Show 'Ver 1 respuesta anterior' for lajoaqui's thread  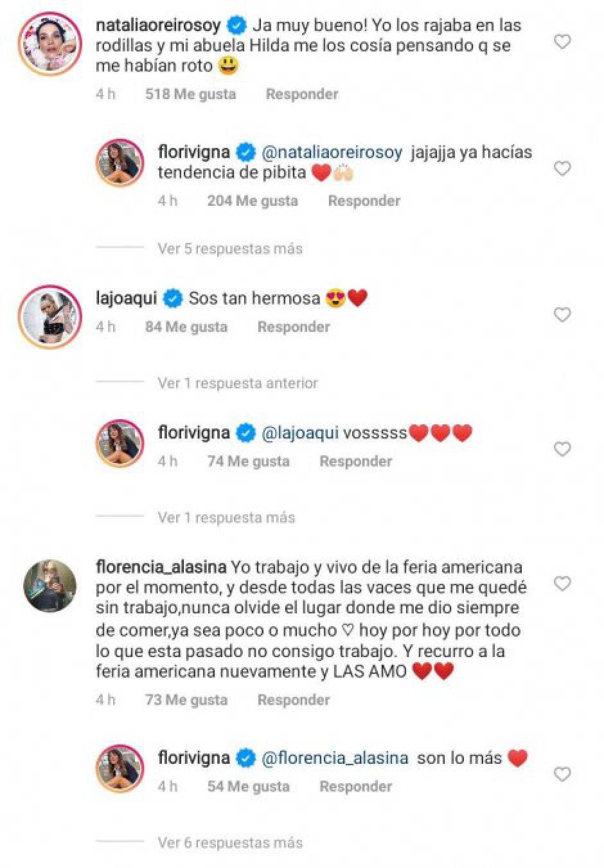pyautogui.click(x=238, y=383)
